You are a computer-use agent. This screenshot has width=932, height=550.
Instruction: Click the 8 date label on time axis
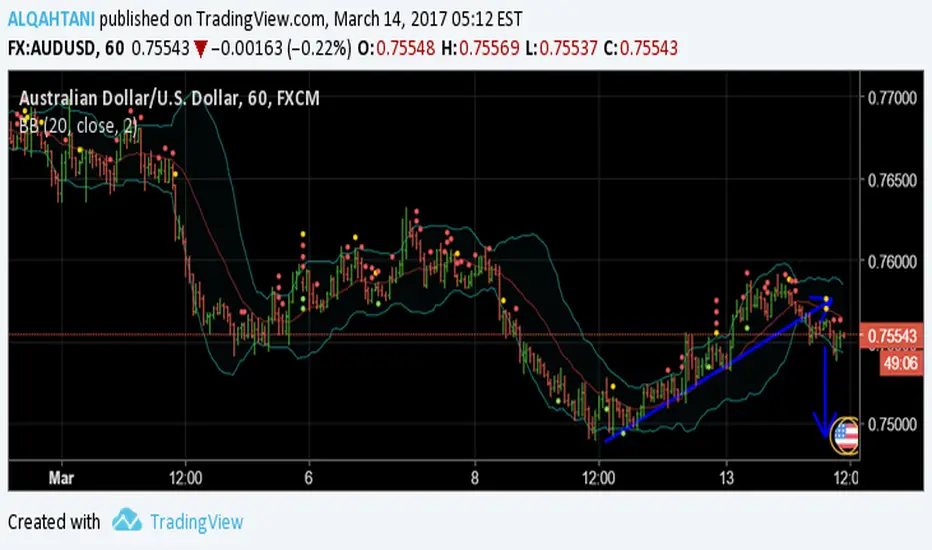tap(474, 478)
